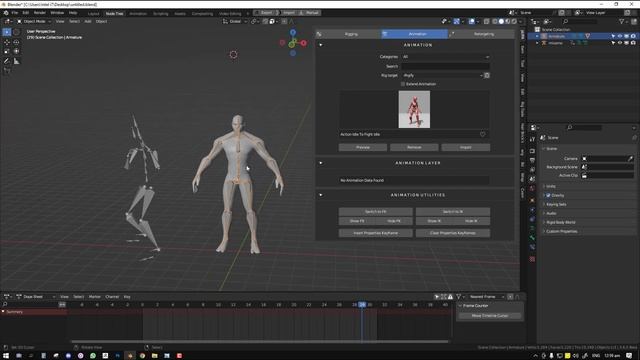Collapse the ANIMATION UTILITIES section
The height and width of the screenshot is (360, 640).
tap(320, 195)
